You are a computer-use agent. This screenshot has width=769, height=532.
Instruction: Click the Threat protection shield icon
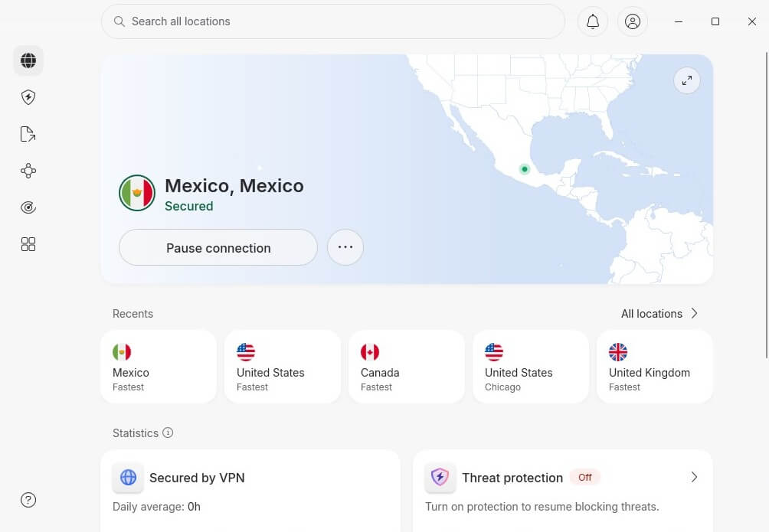tap(440, 477)
